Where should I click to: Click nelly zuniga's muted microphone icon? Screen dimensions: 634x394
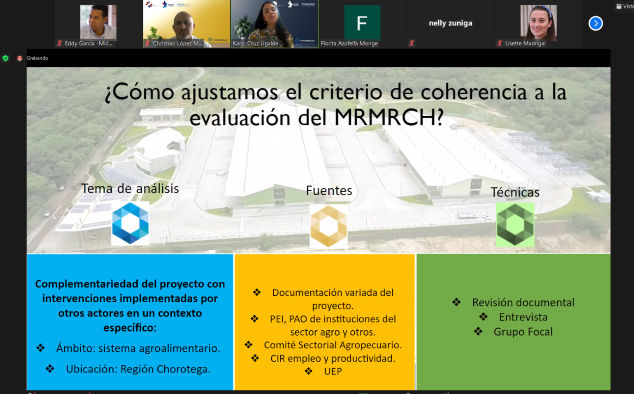(x=412, y=43)
